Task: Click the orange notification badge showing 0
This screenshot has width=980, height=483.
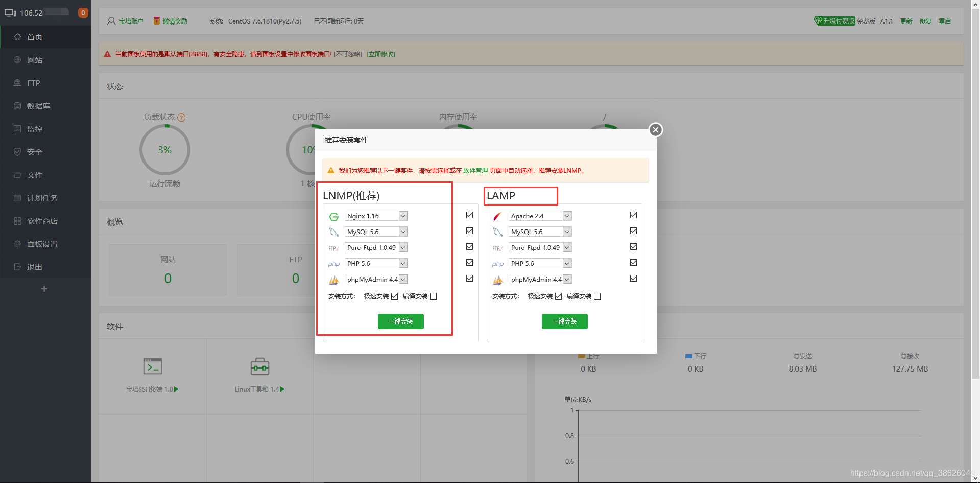Action: pyautogui.click(x=83, y=13)
